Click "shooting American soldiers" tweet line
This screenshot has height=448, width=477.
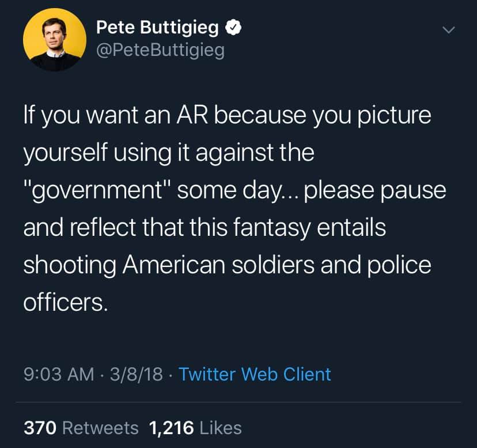click(x=169, y=265)
